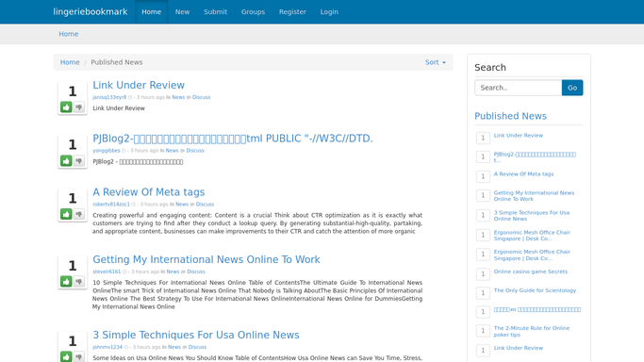The height and width of the screenshot is (362, 644).
Task: Open 'The Only Guide for Scientology' sidebar link
Action: 535,290
